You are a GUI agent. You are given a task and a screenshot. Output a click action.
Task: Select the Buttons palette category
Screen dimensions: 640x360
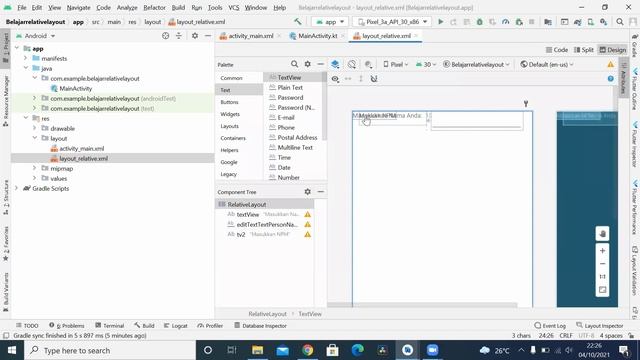tap(229, 102)
